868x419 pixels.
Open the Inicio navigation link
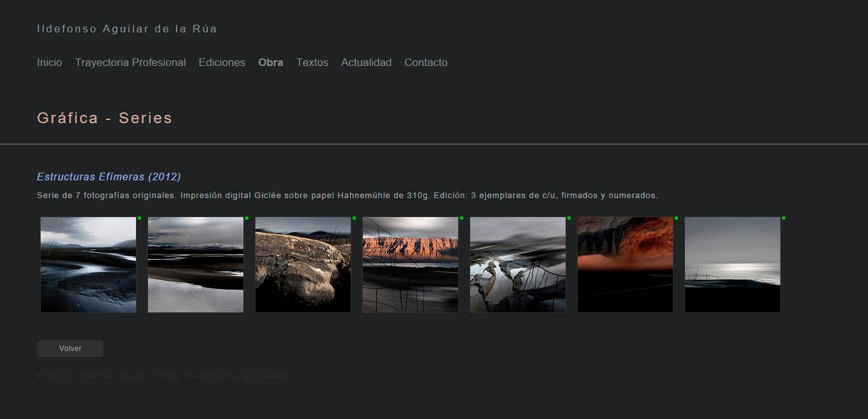point(50,62)
